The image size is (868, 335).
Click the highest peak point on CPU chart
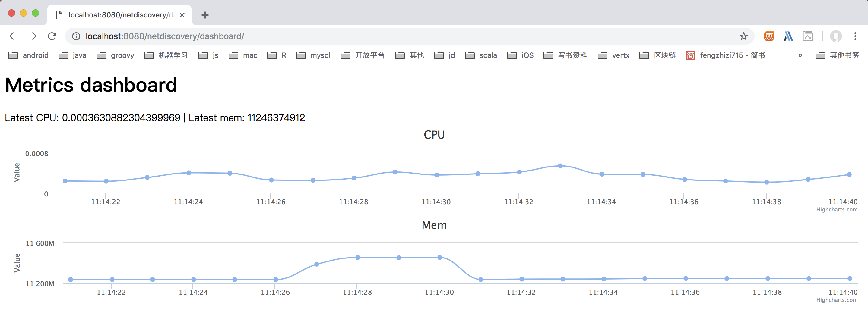pos(560,166)
